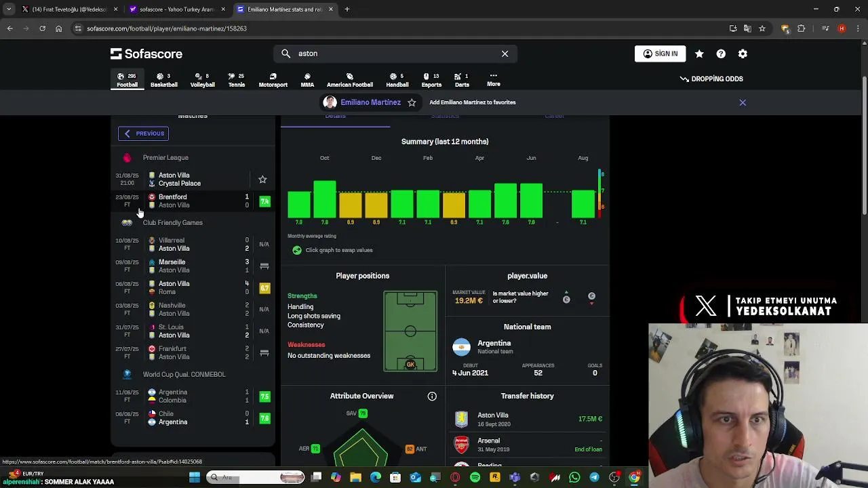
Task: Click the Previous matches button
Action: (144, 134)
